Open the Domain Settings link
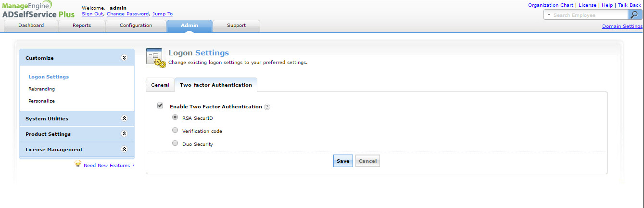 click(622, 26)
